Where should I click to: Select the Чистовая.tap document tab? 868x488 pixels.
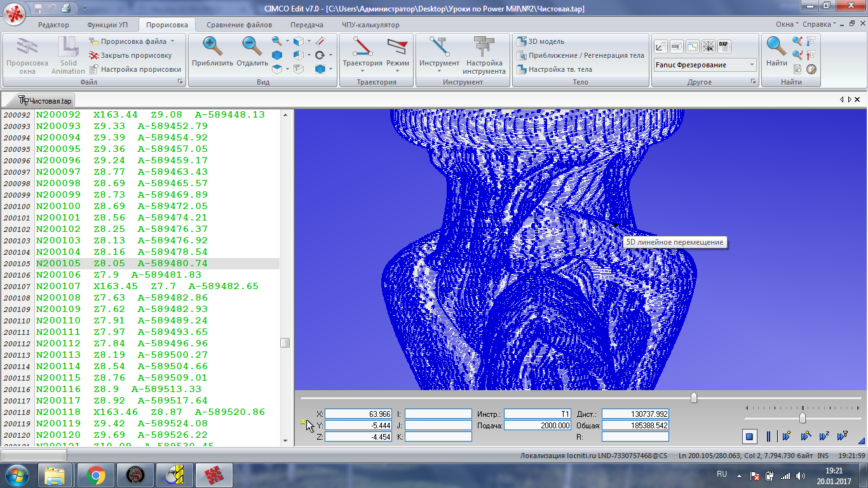46,100
